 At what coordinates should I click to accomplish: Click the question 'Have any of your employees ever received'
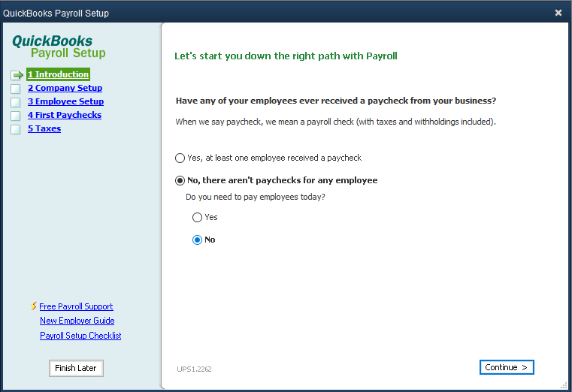[336, 101]
